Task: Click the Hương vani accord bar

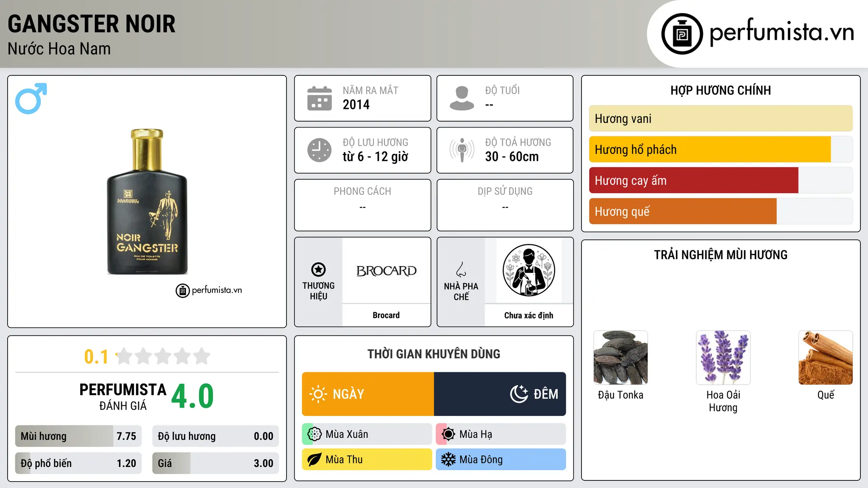Action: tap(721, 119)
